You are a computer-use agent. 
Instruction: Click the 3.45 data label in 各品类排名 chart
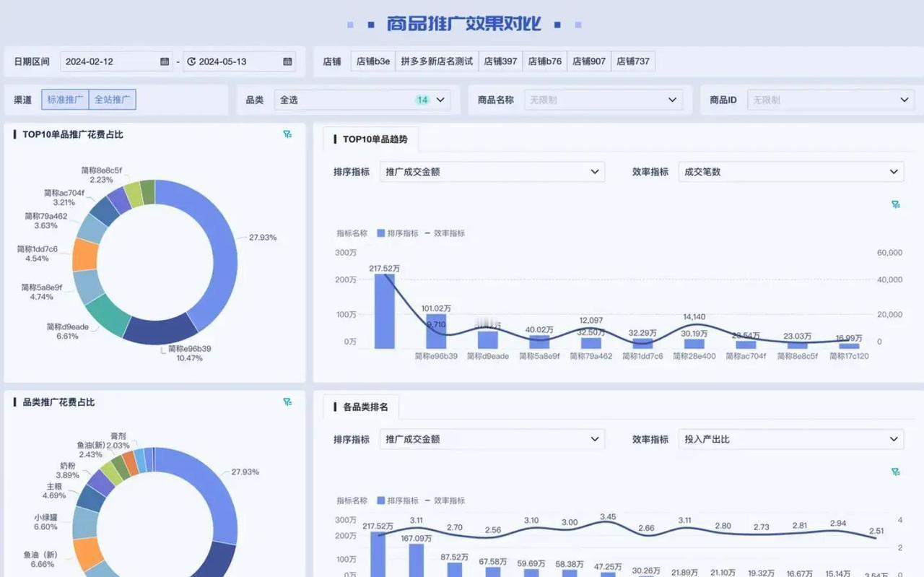coord(608,517)
